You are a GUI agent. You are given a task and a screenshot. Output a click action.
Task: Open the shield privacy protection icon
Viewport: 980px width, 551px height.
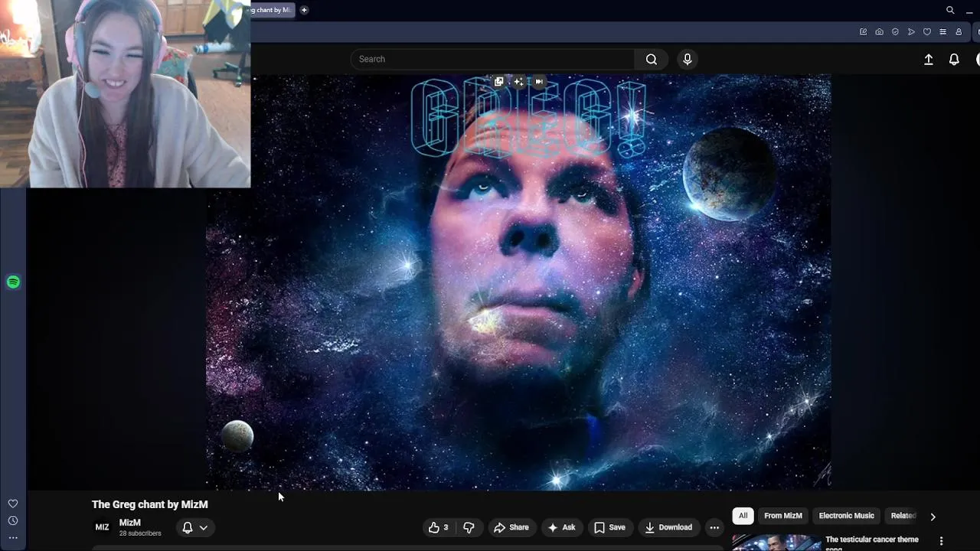(x=895, y=32)
